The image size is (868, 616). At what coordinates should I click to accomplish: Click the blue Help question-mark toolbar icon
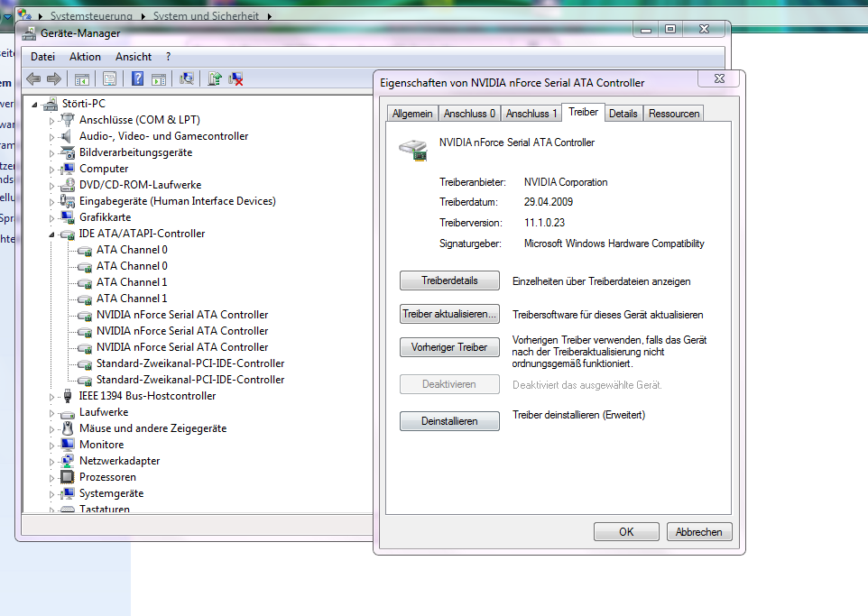(x=137, y=79)
